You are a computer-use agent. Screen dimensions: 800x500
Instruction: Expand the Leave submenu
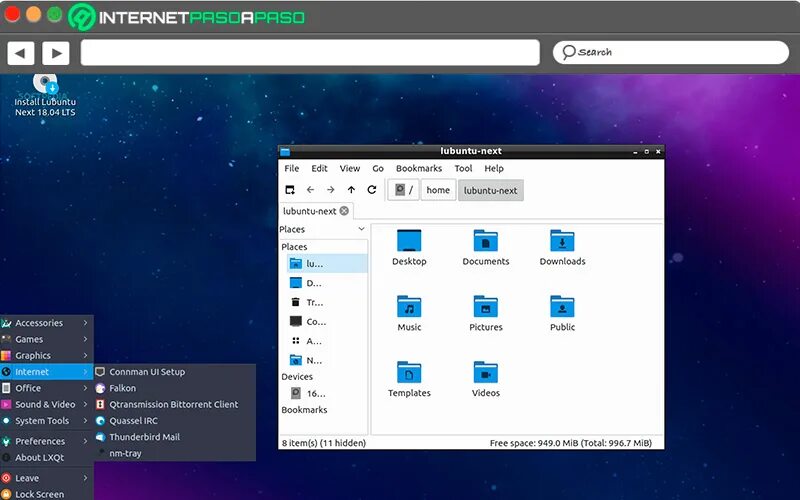click(46, 478)
